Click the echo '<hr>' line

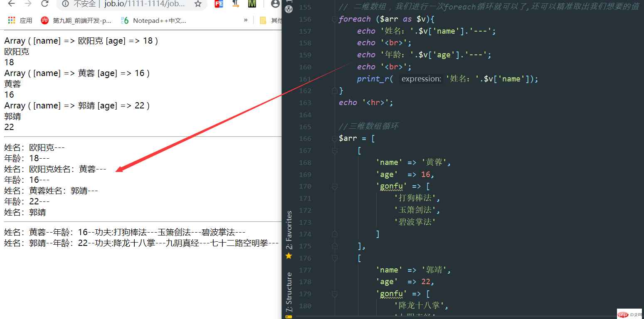[366, 103]
